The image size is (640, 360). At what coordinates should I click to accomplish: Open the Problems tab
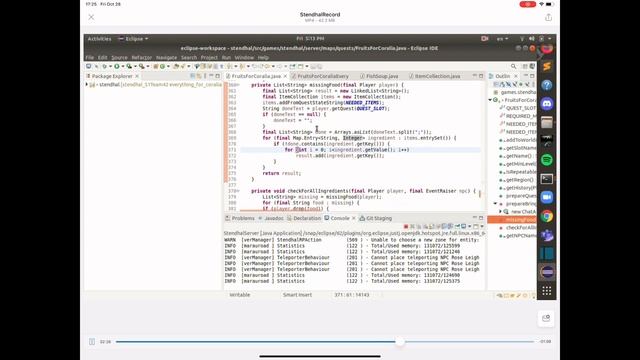[240, 218]
